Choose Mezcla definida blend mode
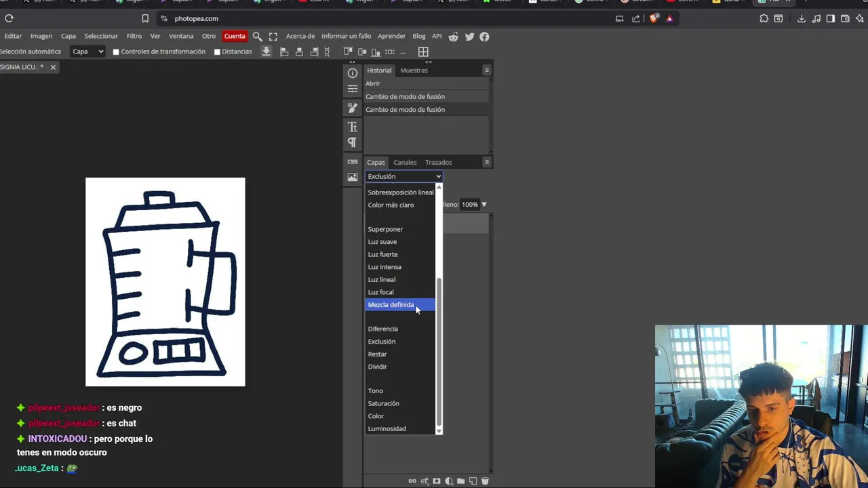Screen dimensions: 868x488 coord(400,305)
